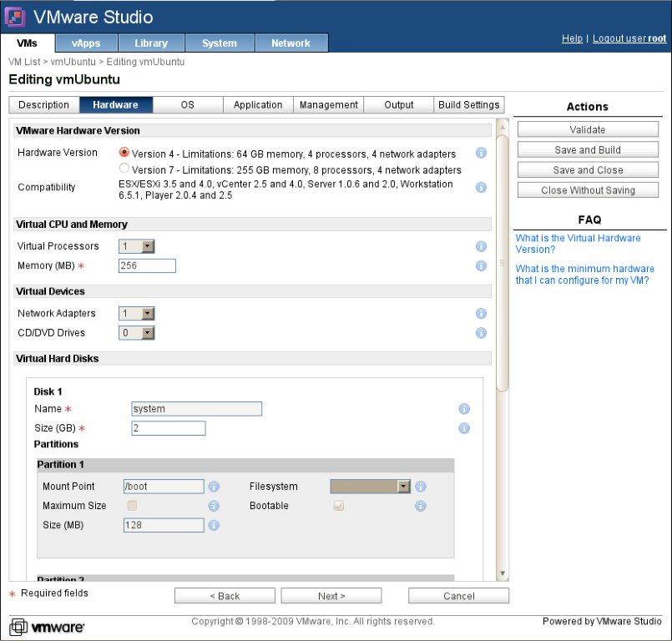The width and height of the screenshot is (672, 641).
Task: Click the Memory (MB) input field
Action: click(x=147, y=265)
